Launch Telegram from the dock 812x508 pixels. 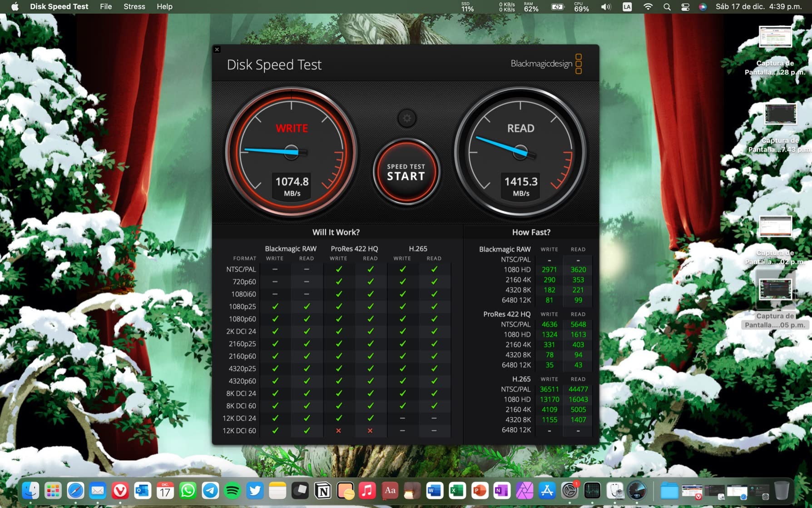(x=210, y=491)
